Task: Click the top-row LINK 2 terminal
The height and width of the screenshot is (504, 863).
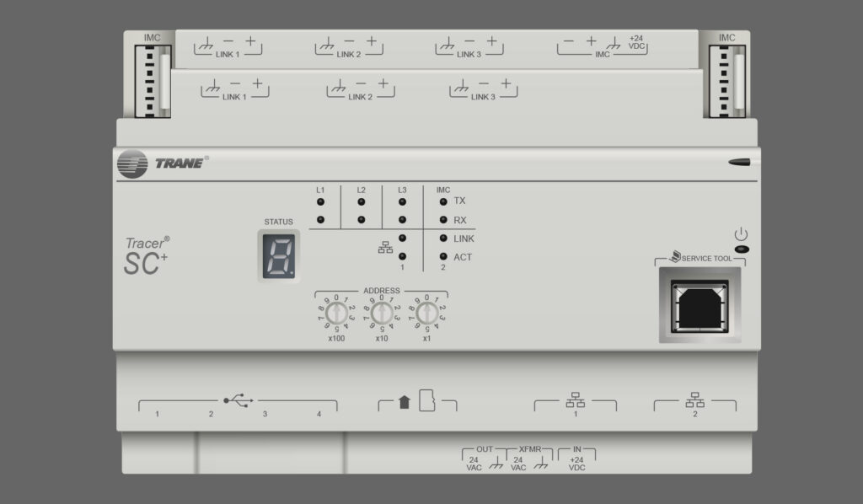Action: [349, 46]
